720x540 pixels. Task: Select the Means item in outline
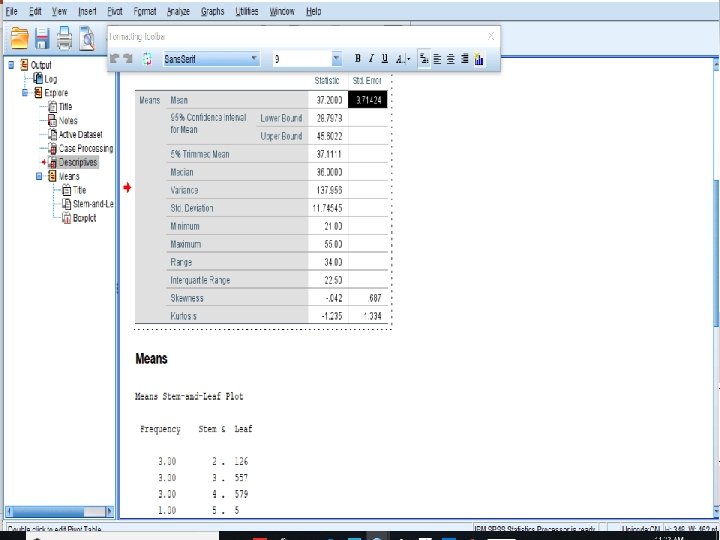coord(69,176)
